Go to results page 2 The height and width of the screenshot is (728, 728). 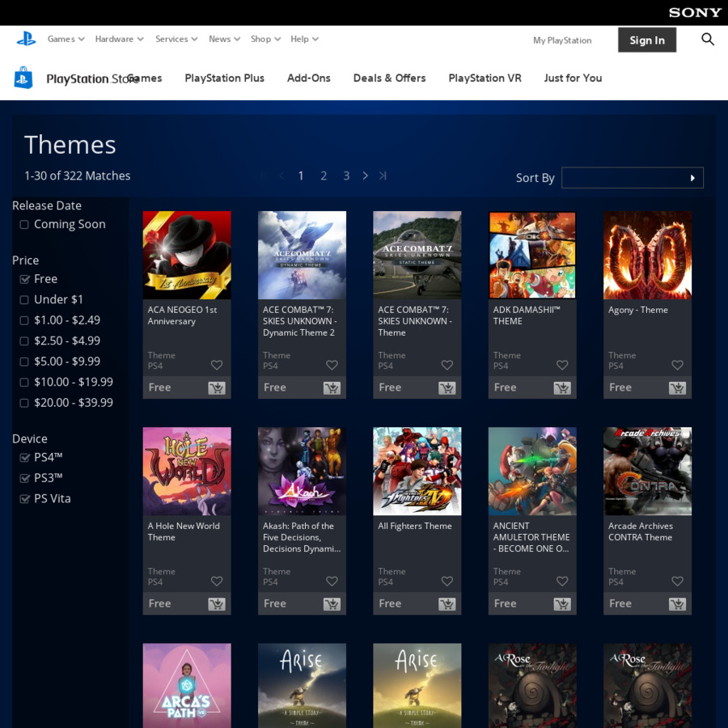coord(324,176)
